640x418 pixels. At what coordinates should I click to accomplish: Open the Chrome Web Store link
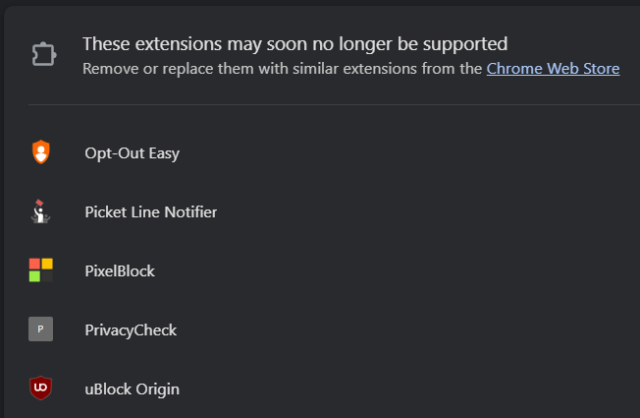point(553,68)
